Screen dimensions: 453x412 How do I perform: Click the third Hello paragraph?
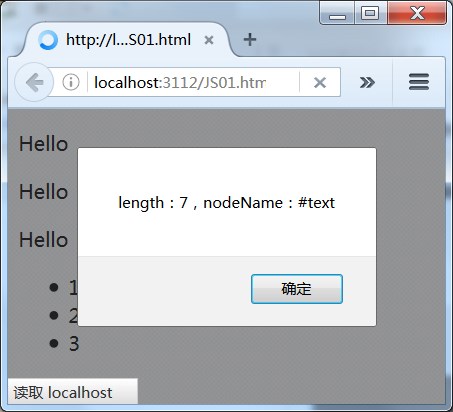[43, 240]
